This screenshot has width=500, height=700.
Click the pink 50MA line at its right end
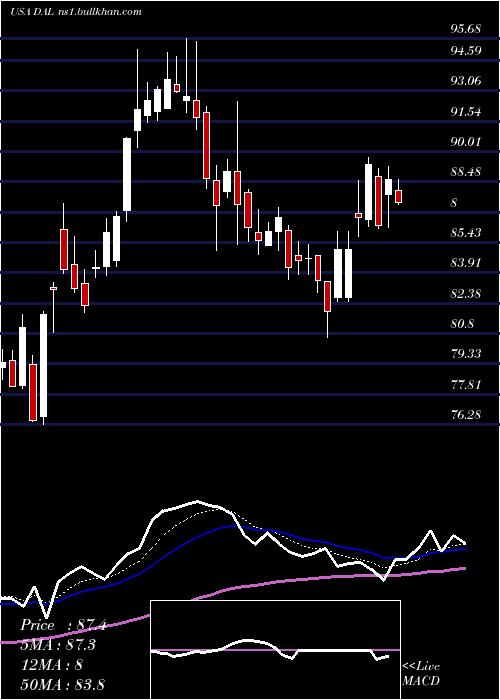[x=464, y=568]
